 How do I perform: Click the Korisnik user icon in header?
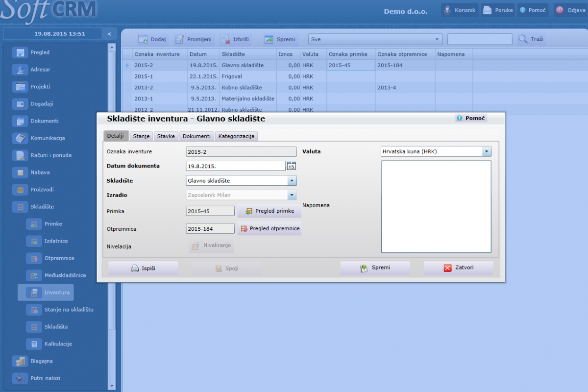(447, 10)
